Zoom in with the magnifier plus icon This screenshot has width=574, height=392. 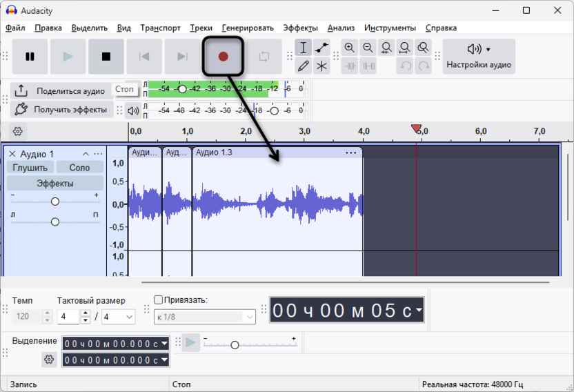(350, 48)
